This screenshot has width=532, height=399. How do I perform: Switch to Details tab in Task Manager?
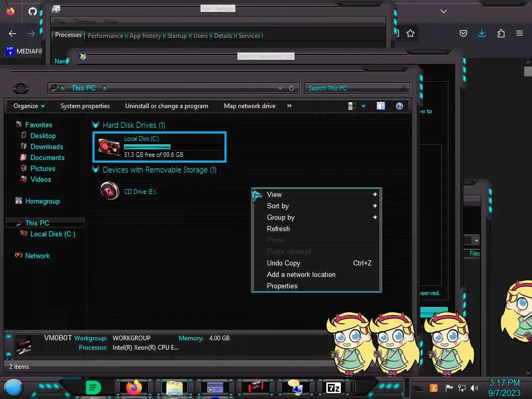(x=223, y=36)
